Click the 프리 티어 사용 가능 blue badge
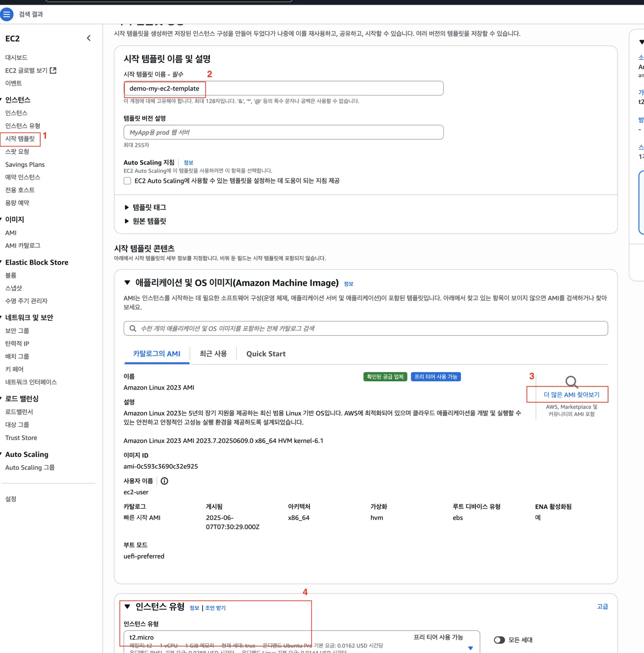This screenshot has height=653, width=644. point(436,377)
